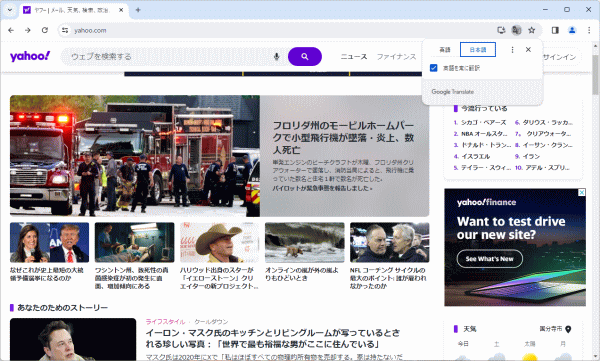
Task: Open the Chrome side panel
Action: [x=555, y=30]
